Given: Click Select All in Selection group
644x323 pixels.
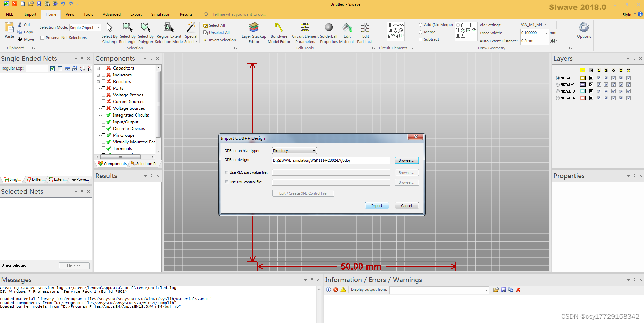Looking at the screenshot, I should tap(214, 25).
